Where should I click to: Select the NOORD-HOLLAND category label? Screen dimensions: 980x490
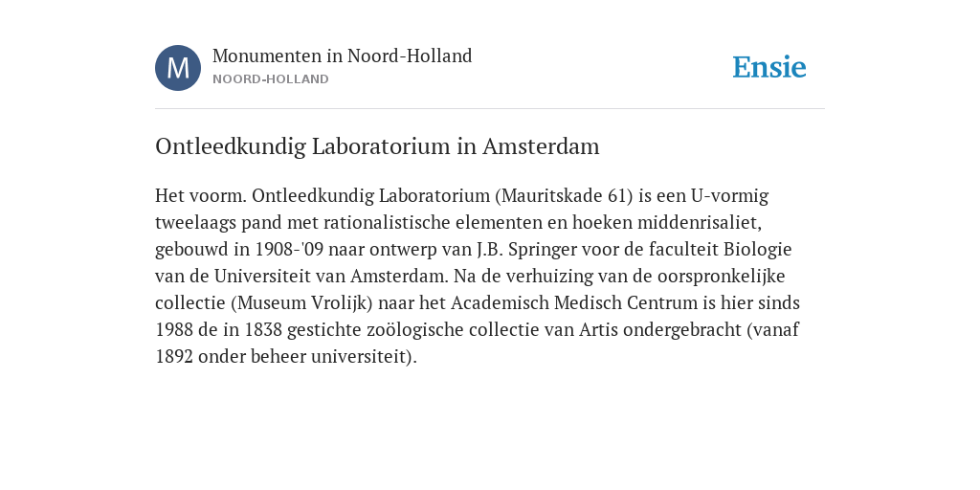(271, 79)
